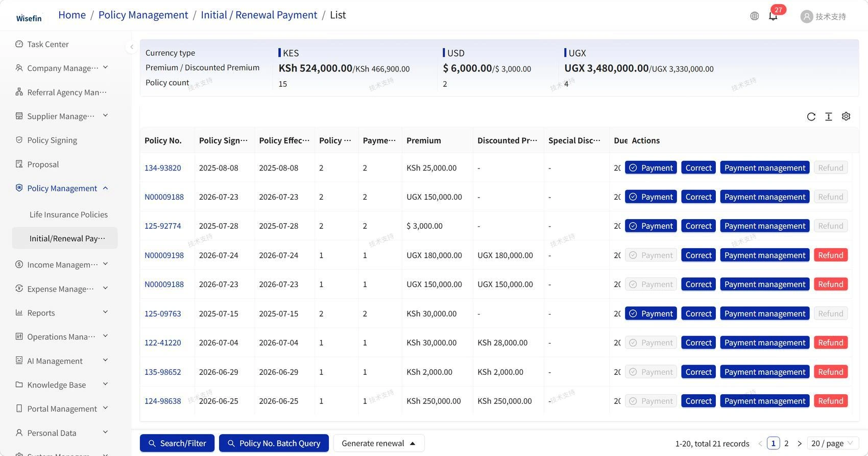Adjust row density with the column-height icon
The width and height of the screenshot is (868, 456).
tap(828, 116)
